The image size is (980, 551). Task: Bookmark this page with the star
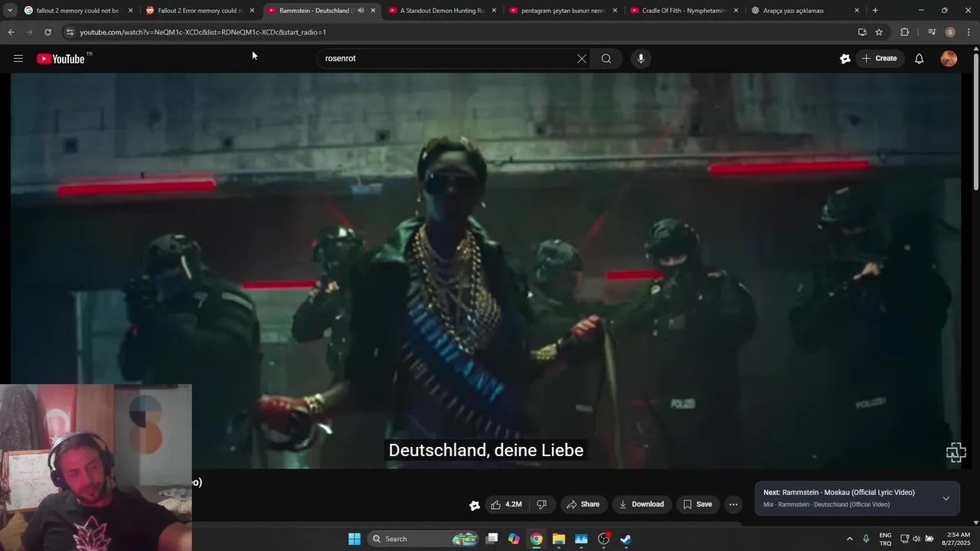click(x=879, y=32)
